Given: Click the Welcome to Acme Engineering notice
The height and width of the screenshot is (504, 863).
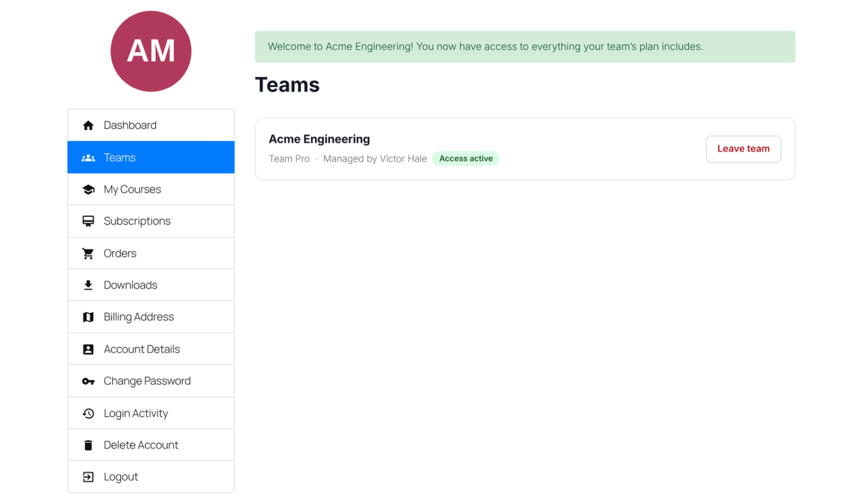Looking at the screenshot, I should [x=525, y=47].
